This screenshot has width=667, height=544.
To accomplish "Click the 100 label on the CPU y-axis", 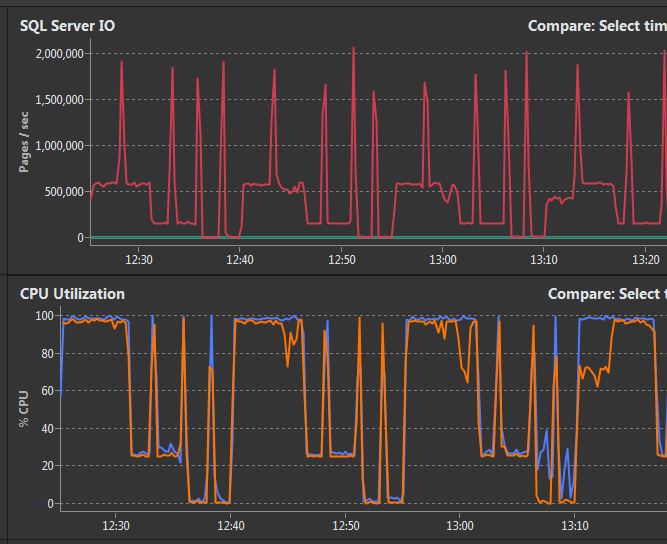I will pyautogui.click(x=45, y=316).
